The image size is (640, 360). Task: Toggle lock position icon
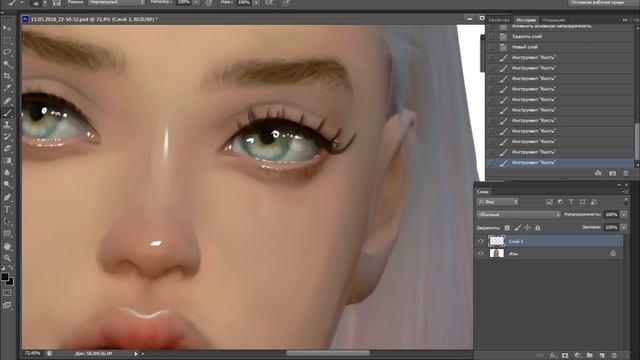click(527, 228)
